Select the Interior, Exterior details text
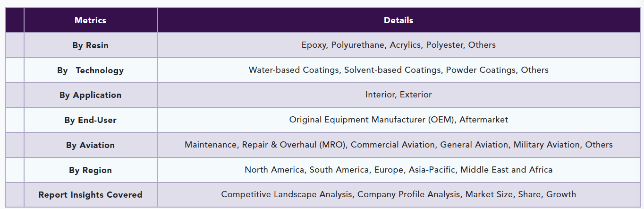This screenshot has height=209, width=644. tap(398, 95)
